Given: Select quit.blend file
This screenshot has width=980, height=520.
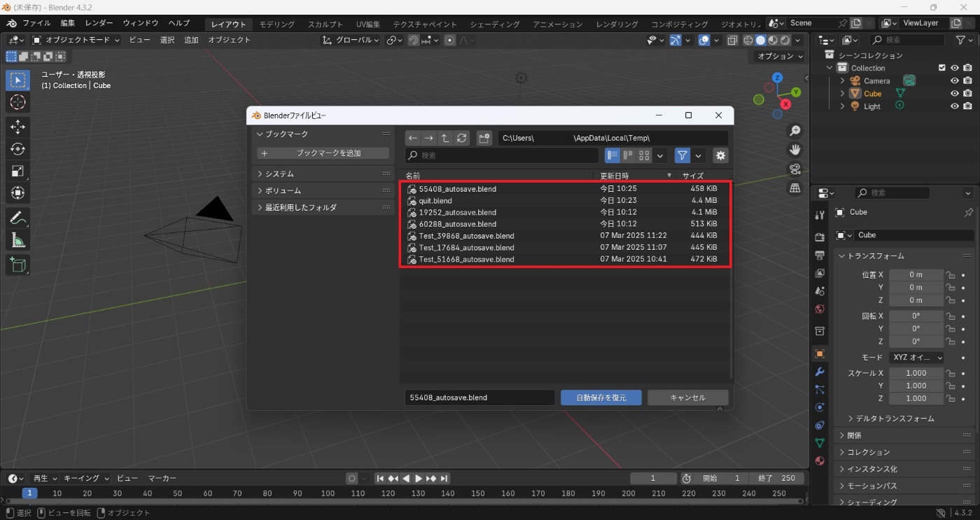Looking at the screenshot, I should pyautogui.click(x=566, y=201).
